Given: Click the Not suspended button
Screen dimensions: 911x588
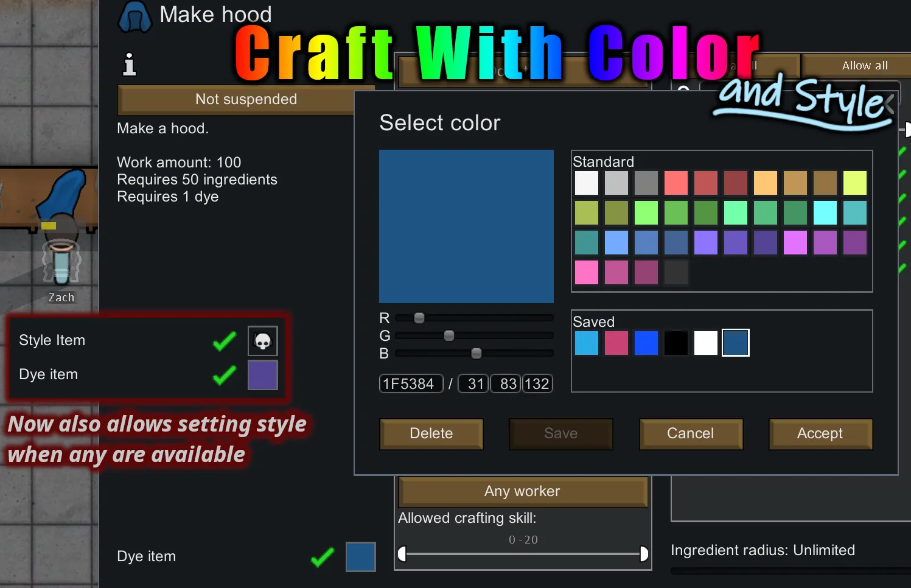Looking at the screenshot, I should click(246, 100).
